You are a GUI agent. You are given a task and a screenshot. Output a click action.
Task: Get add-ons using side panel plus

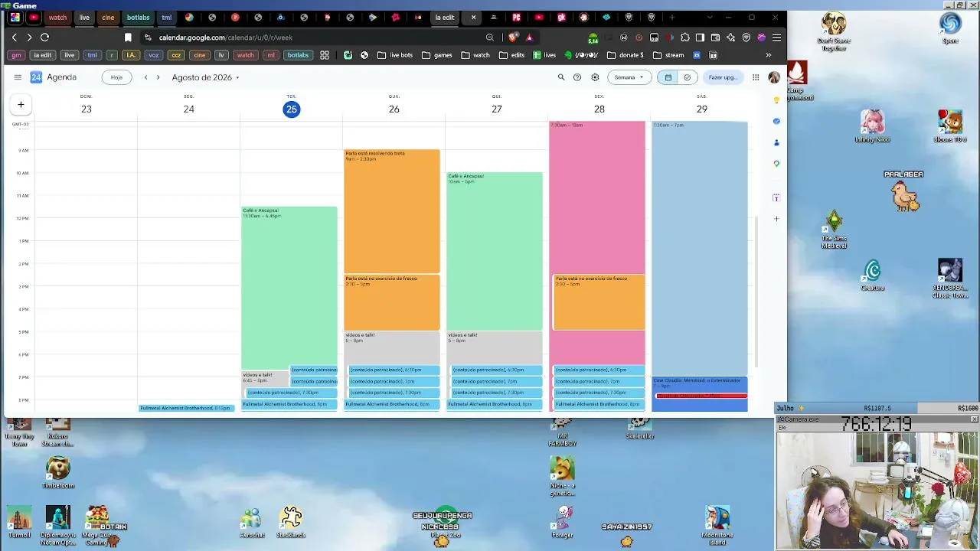(776, 219)
